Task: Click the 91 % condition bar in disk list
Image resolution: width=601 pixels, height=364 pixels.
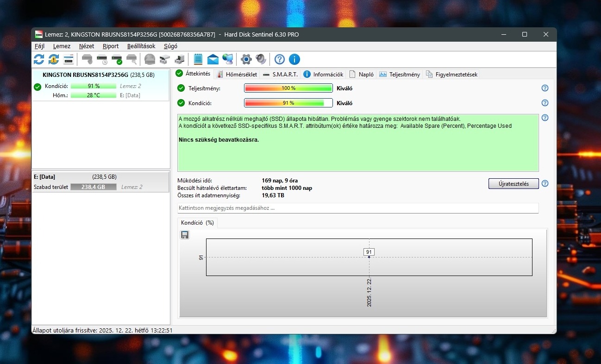Action: click(x=94, y=86)
